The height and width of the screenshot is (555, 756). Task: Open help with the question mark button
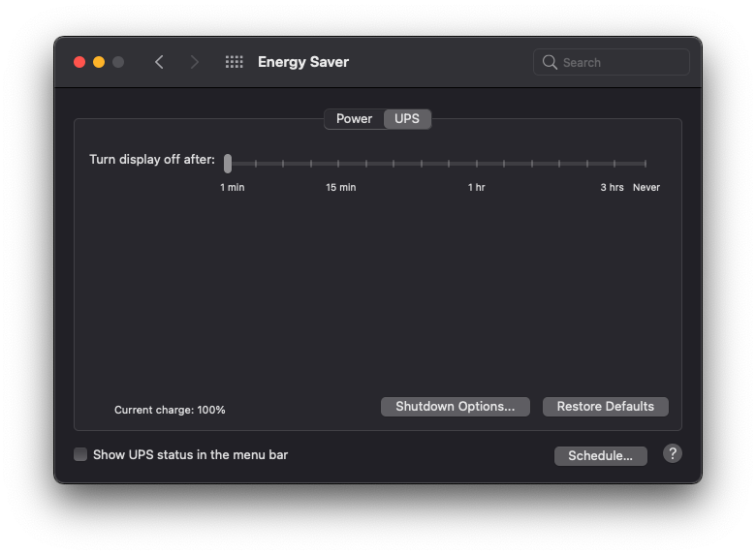[x=672, y=453]
